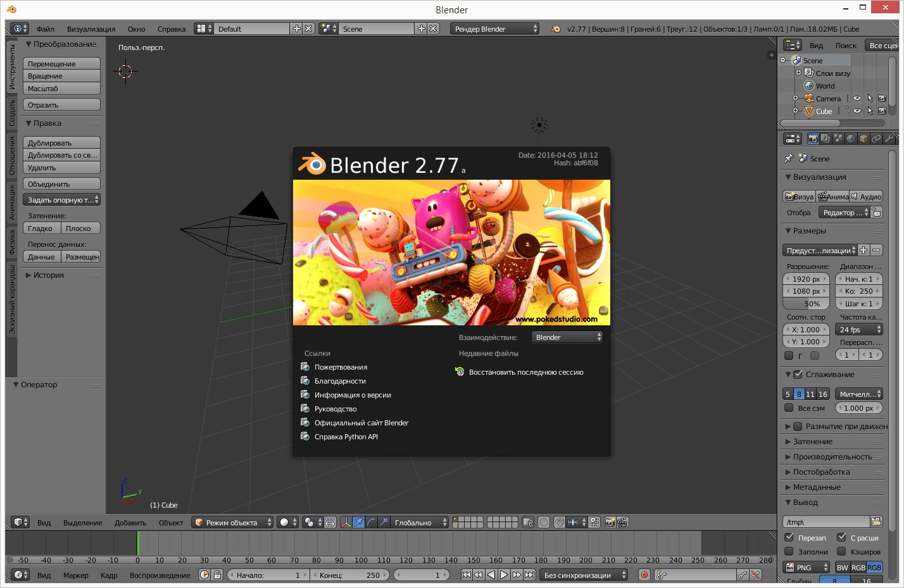
Task: Toggle the Перезап checkbox
Action: point(789,537)
